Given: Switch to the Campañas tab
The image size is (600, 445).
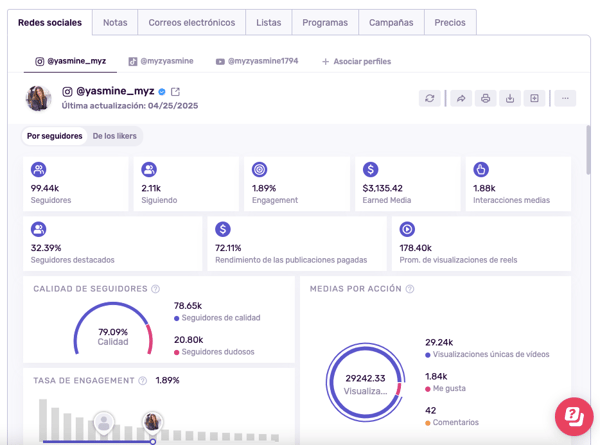Looking at the screenshot, I should (x=390, y=22).
